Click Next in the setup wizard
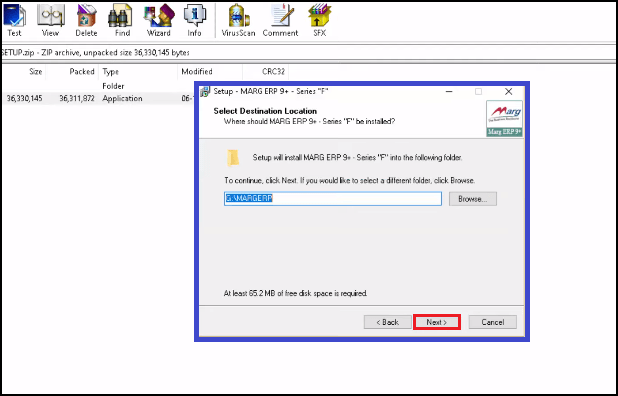This screenshot has height=396, width=618. [x=437, y=322]
